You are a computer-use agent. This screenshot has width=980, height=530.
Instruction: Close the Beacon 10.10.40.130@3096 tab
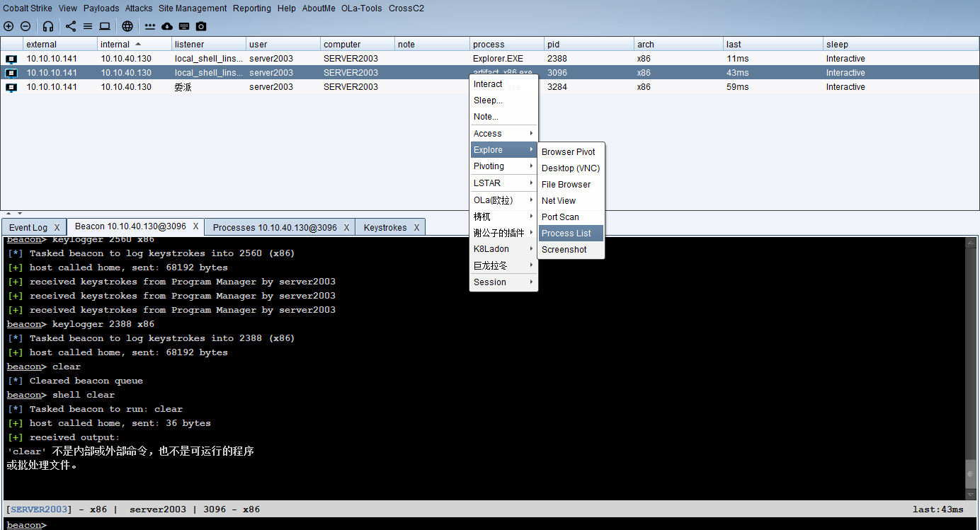tap(195, 227)
